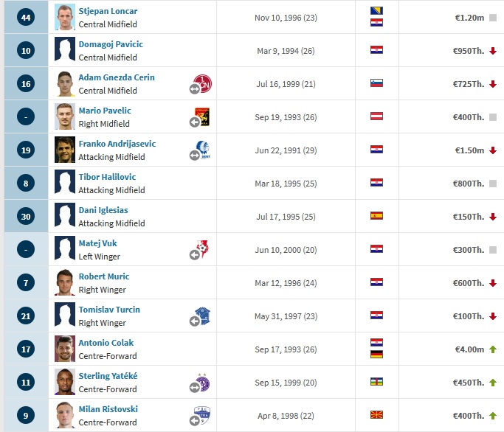Click Antonio Colak's portrait thumbnail

(x=65, y=349)
